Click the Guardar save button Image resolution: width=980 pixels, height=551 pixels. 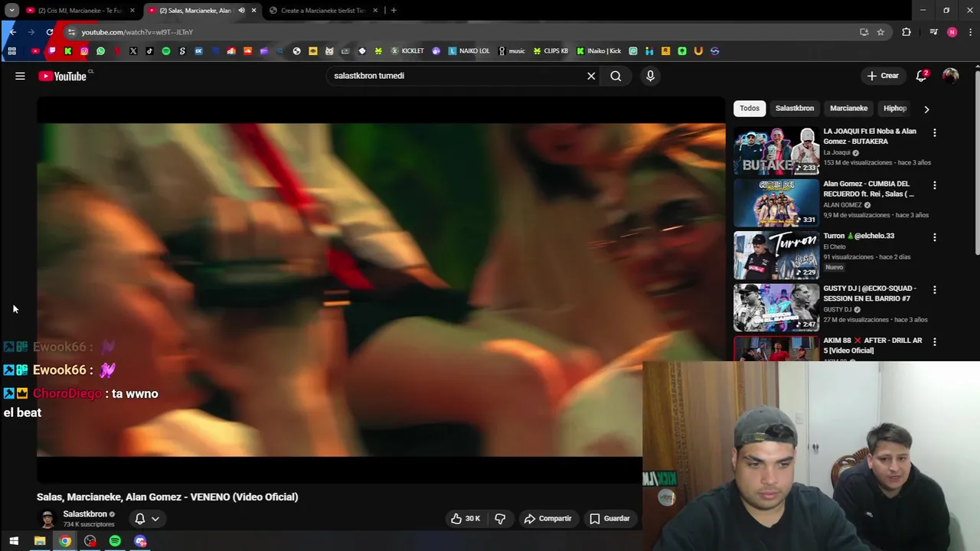pos(609,518)
